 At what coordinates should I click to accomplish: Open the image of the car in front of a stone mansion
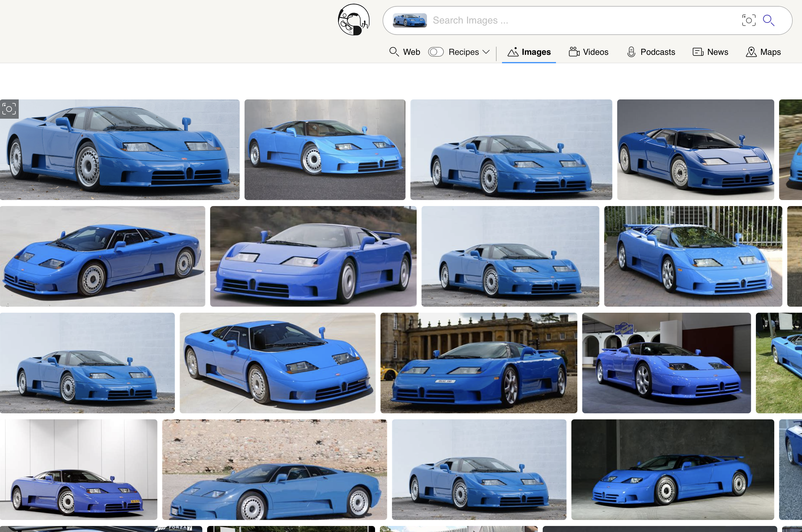tap(478, 363)
